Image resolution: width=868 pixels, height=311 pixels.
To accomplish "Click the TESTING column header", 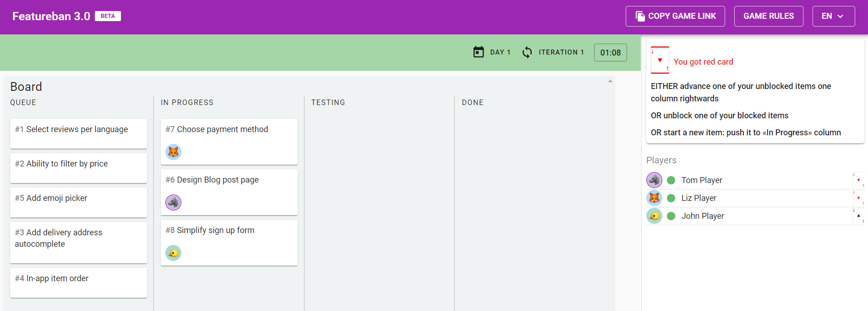I will 328,102.
